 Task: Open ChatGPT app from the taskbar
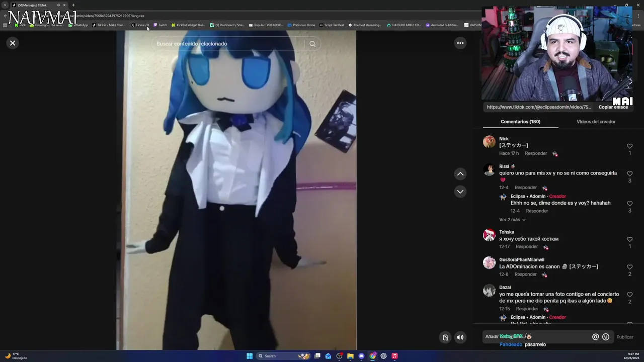[x=383, y=356]
